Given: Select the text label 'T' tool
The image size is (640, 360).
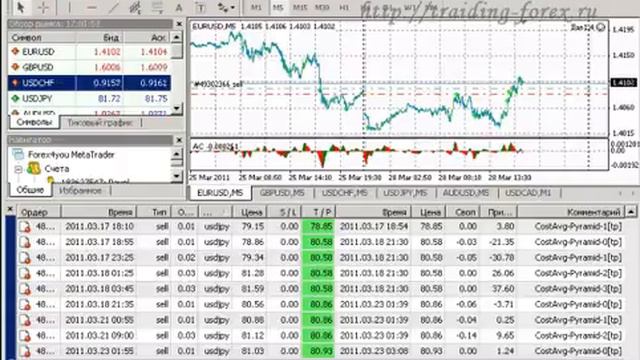Looking at the screenshot, I should click(200, 7).
